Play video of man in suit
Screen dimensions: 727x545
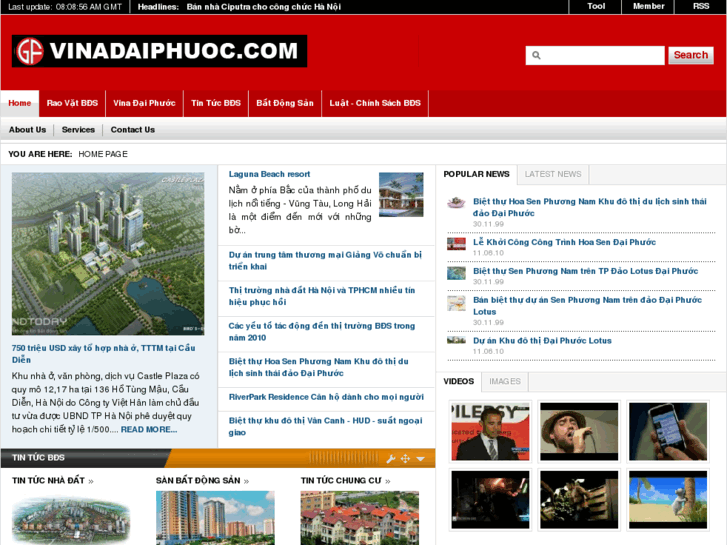click(490, 431)
